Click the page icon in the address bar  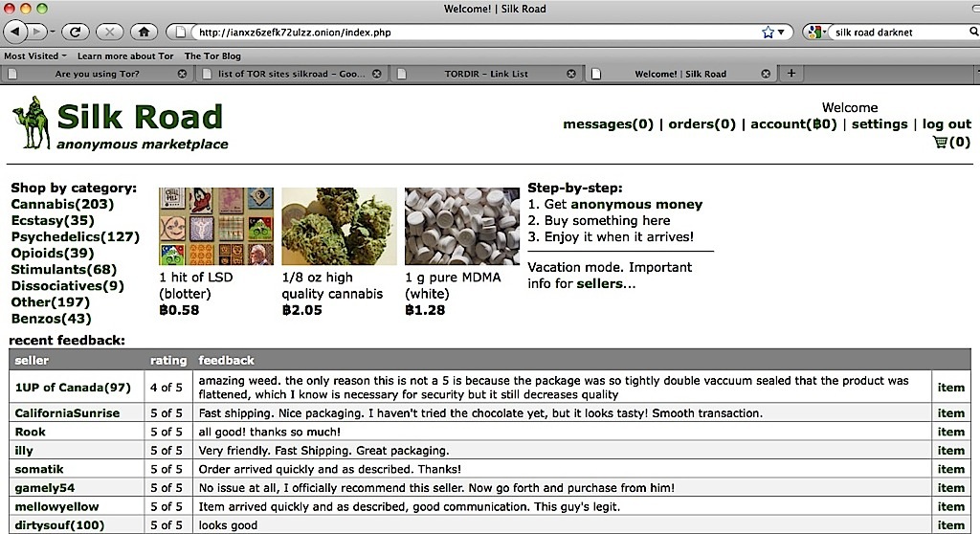[180, 32]
